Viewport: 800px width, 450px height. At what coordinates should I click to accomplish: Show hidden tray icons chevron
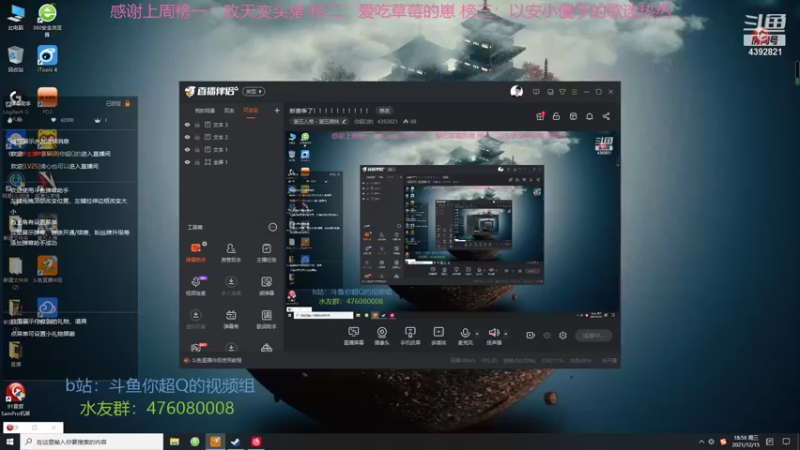coord(701,442)
